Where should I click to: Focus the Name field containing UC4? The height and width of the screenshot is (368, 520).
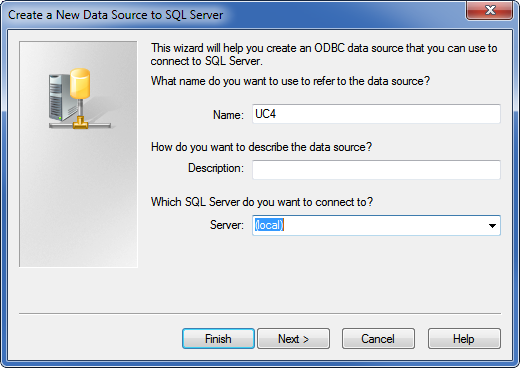click(376, 114)
